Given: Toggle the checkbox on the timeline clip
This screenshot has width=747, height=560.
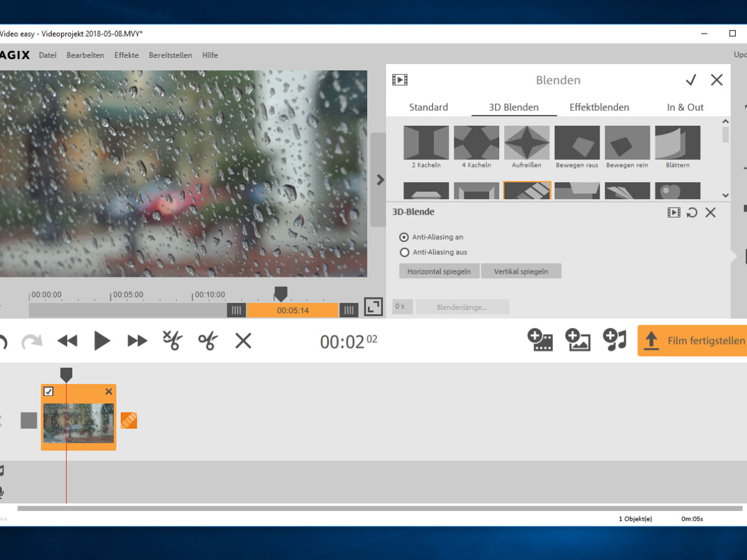Looking at the screenshot, I should (49, 391).
